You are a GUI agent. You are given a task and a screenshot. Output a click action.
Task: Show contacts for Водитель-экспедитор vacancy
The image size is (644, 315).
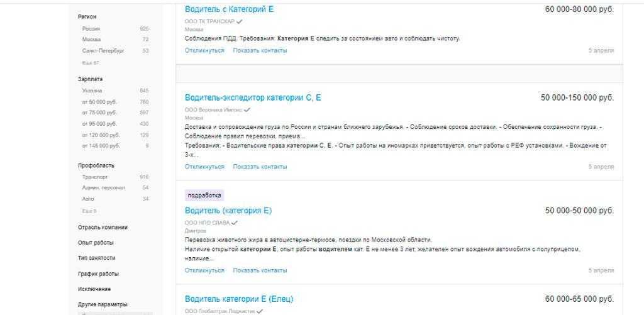tap(260, 167)
